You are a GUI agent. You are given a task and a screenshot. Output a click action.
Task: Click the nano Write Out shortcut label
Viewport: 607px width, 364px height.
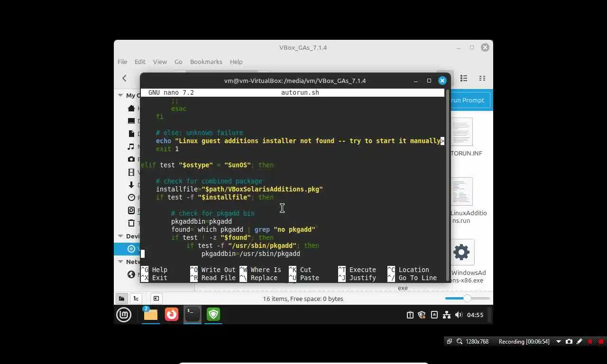(219, 270)
